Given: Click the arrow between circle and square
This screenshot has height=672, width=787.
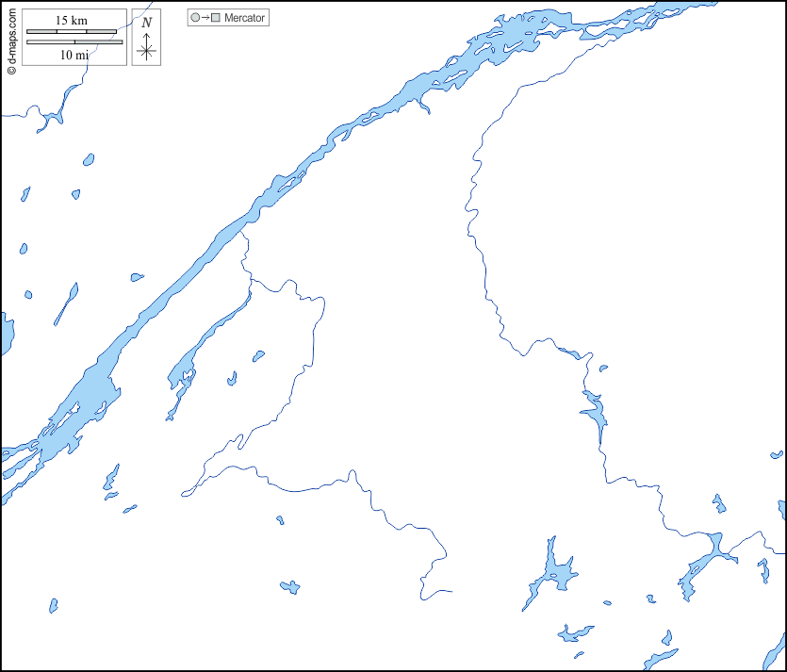Looking at the screenshot, I should click(205, 18).
